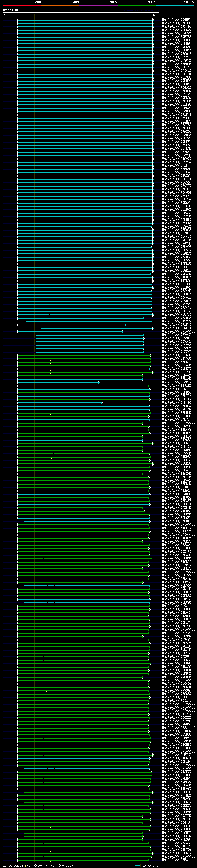Select the UniRef100_Q9SC12 label
197x868 pixels.
click(x=177, y=71)
